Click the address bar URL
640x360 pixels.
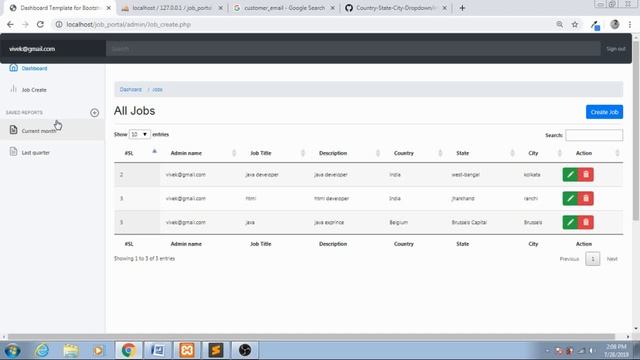[128, 24]
